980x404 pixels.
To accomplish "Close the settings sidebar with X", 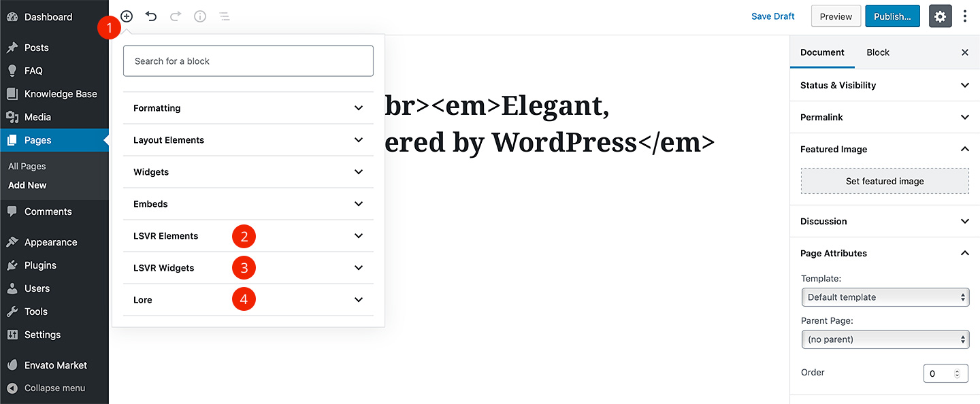I will click(x=964, y=52).
